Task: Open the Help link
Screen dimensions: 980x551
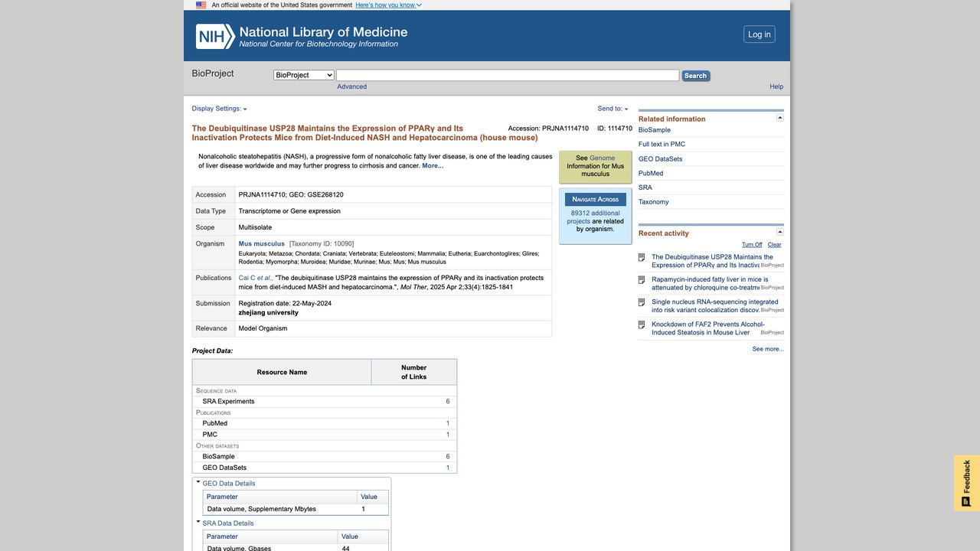Action: (x=776, y=86)
